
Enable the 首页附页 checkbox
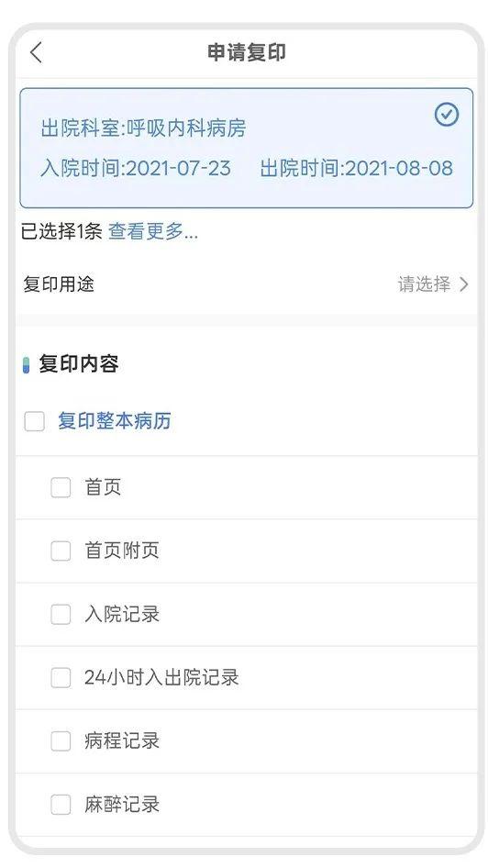click(61, 551)
